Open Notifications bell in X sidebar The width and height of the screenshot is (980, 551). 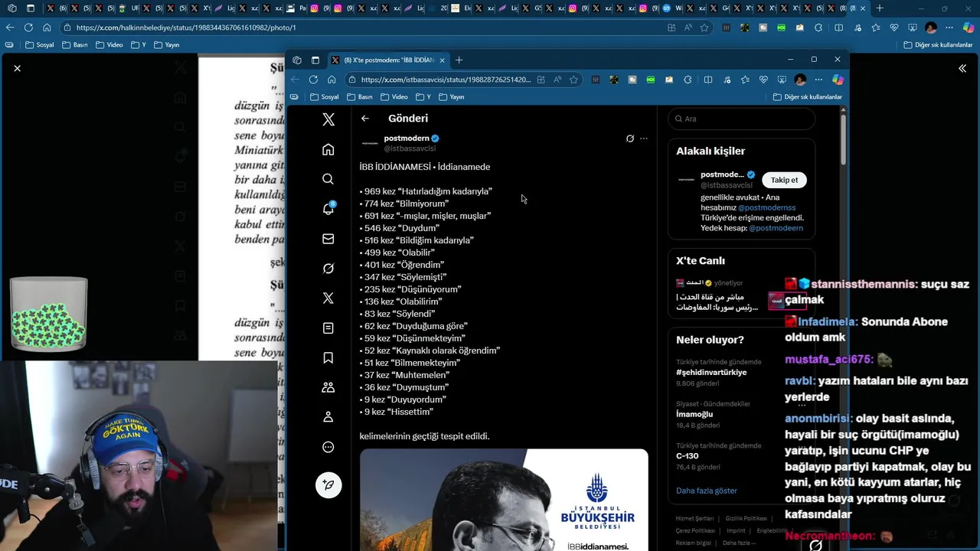click(x=328, y=209)
